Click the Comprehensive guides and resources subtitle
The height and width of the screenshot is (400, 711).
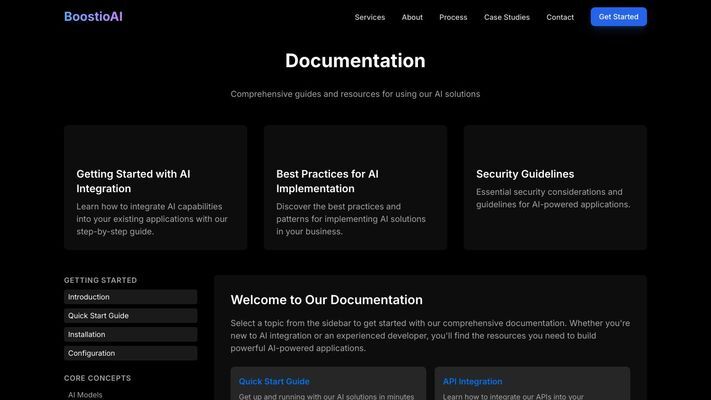355,94
